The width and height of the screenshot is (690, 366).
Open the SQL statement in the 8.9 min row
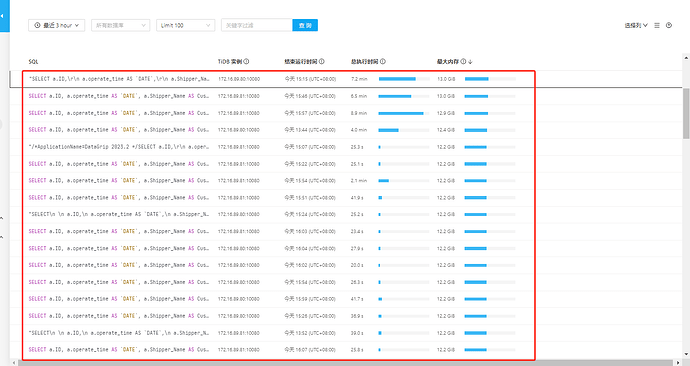(x=119, y=113)
